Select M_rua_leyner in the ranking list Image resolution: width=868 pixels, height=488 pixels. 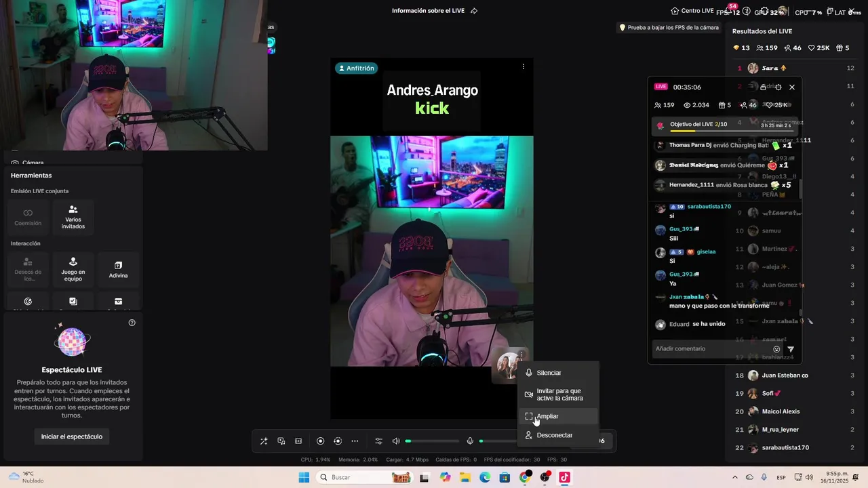click(x=795, y=430)
